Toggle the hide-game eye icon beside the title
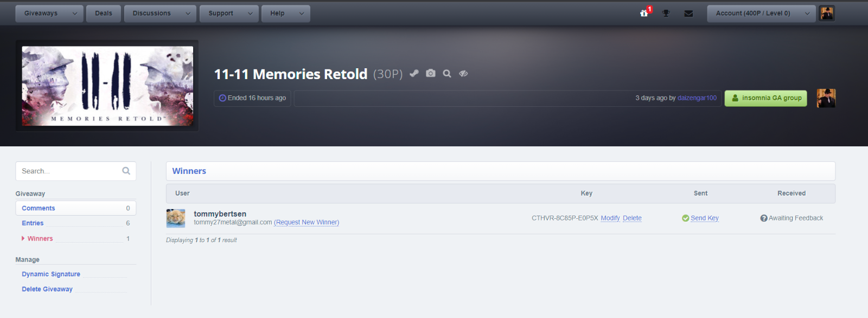The height and width of the screenshot is (318, 868). 463,74
